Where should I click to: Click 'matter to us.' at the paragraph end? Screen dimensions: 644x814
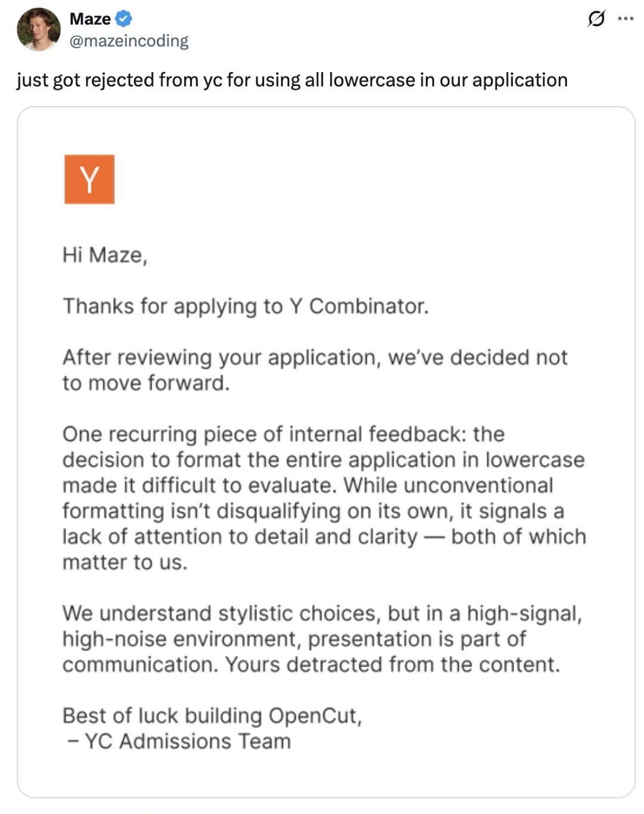125,562
